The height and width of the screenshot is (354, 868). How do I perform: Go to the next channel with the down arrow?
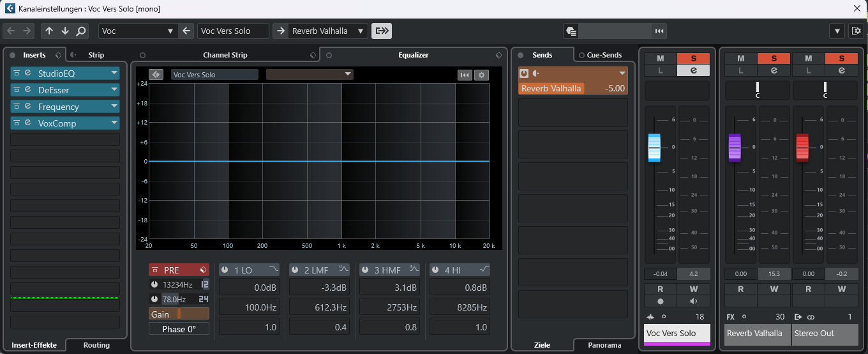click(65, 31)
